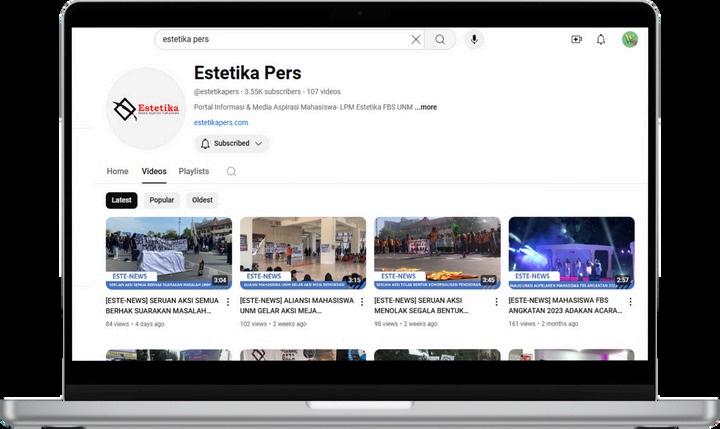Open title ALIANSI MAHASISWA UNM GELAR AKSI MEJA

point(297,305)
